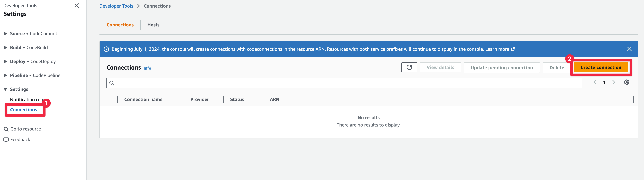
Task: Select Connections in the sidebar
Action: click(x=23, y=110)
